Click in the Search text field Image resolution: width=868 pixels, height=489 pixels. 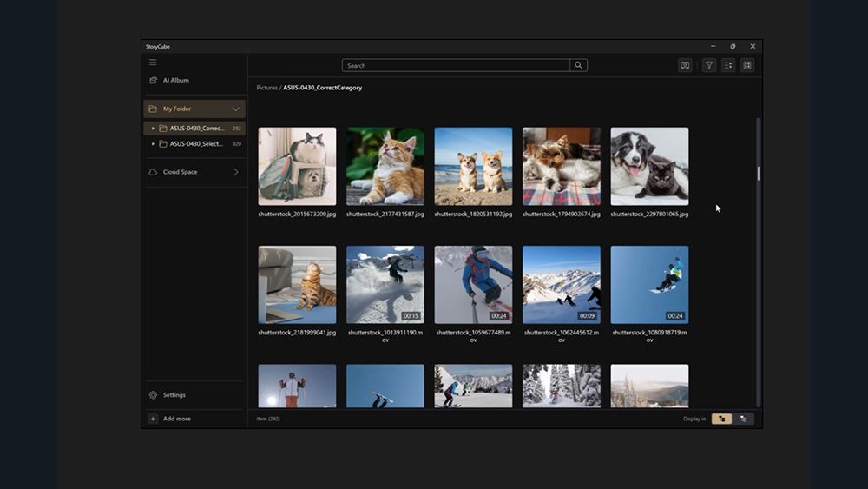point(456,65)
